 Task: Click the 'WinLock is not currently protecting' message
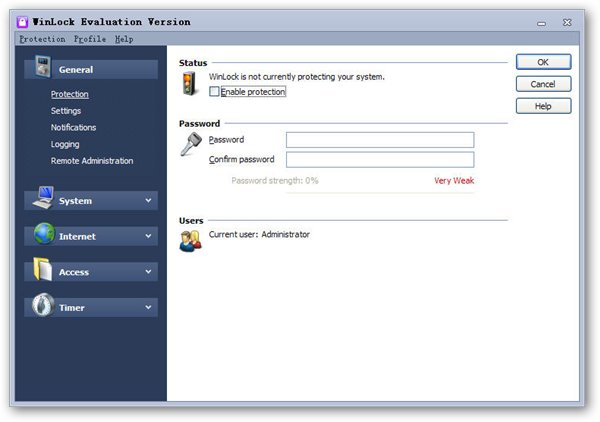point(297,77)
